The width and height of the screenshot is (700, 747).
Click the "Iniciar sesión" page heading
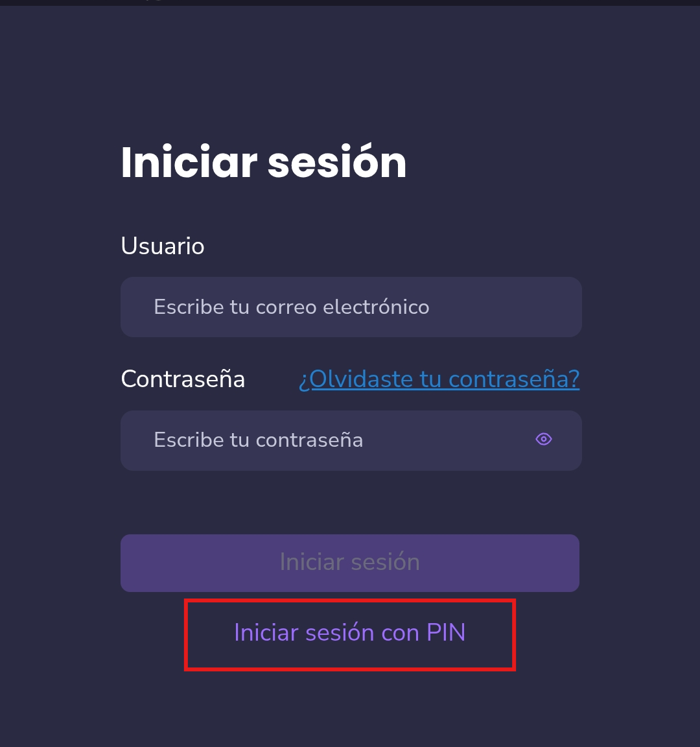(x=263, y=162)
